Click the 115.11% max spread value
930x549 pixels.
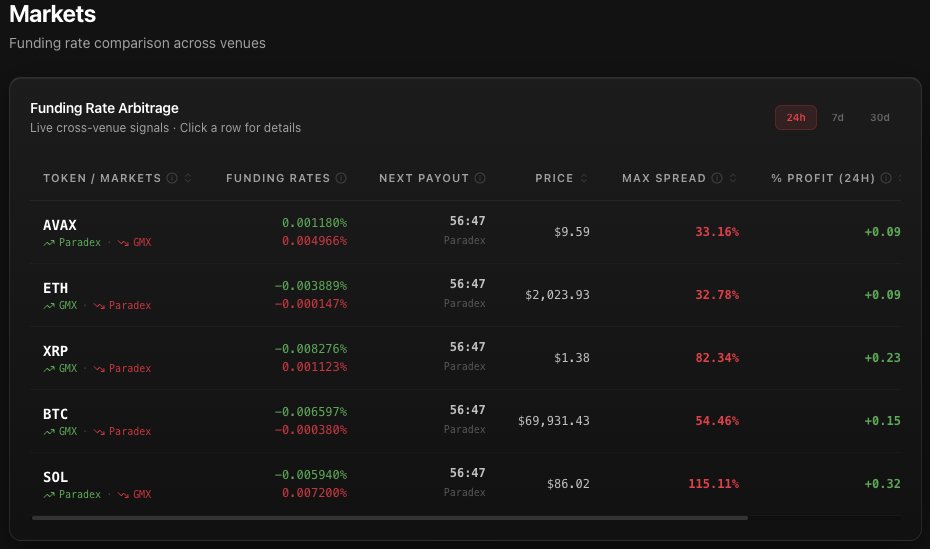click(x=714, y=484)
